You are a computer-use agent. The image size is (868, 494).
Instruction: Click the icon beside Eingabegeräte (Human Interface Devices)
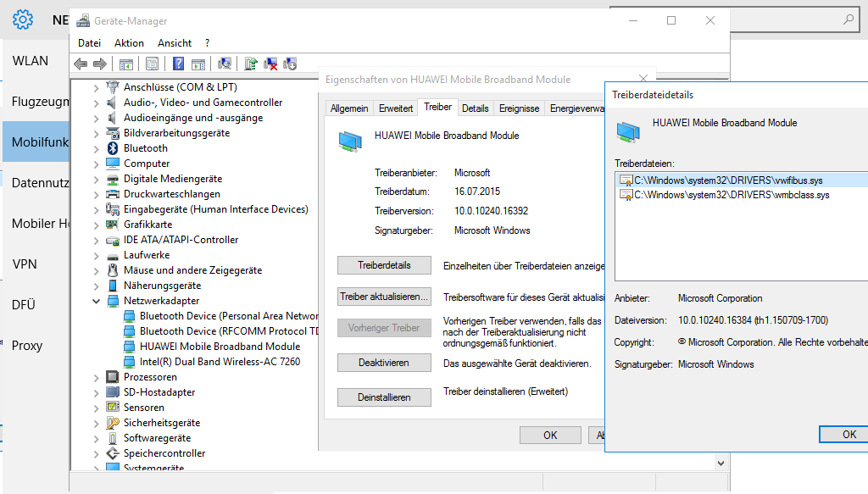(x=113, y=209)
